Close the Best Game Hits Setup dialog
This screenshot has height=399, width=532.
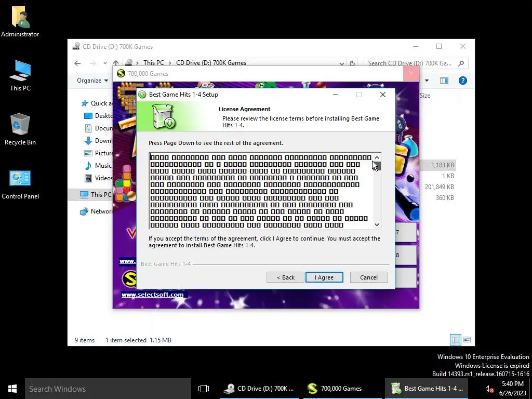pyautogui.click(x=383, y=95)
